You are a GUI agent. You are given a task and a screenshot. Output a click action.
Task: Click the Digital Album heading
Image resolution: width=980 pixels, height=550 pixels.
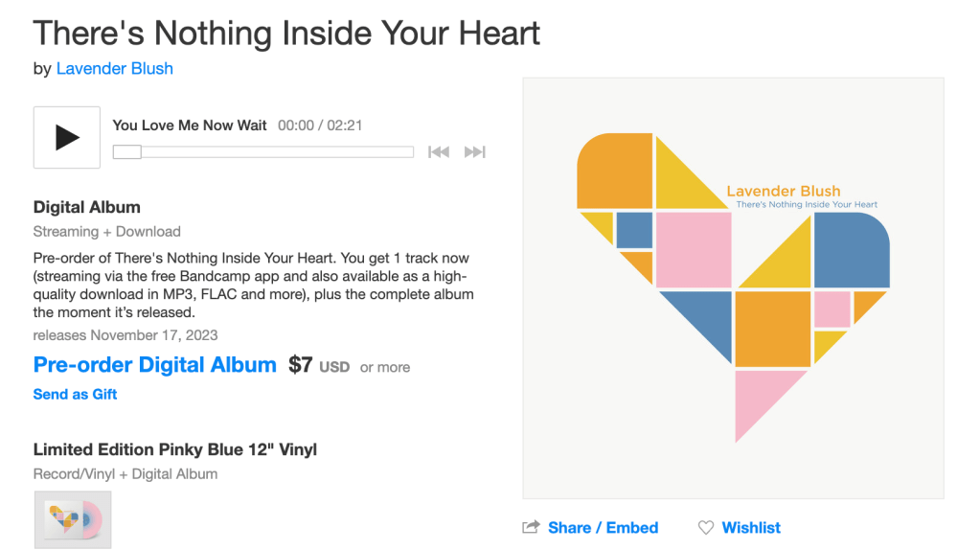tap(87, 207)
